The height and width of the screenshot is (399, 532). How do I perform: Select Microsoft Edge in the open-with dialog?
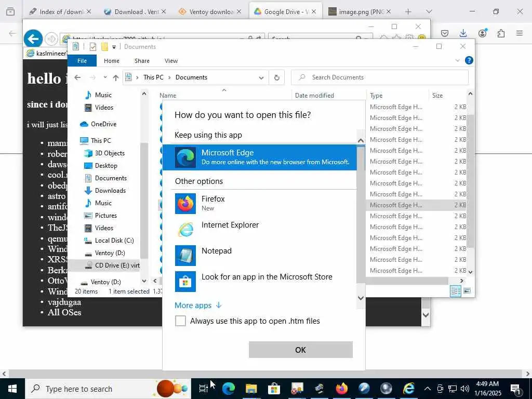(x=260, y=157)
